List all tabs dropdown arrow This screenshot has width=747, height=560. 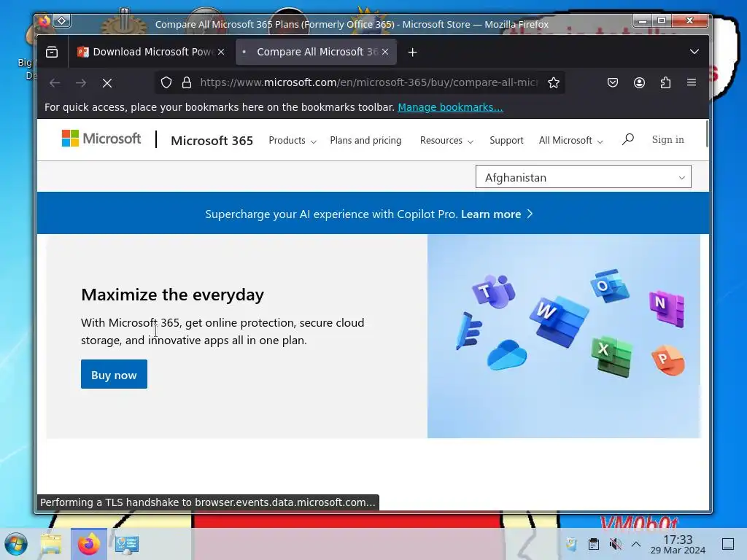(694, 52)
